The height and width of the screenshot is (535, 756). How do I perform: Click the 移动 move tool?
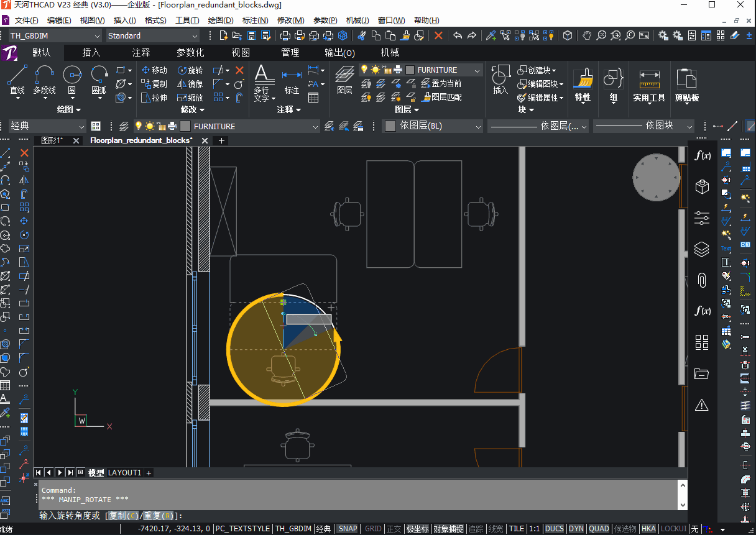(x=154, y=70)
